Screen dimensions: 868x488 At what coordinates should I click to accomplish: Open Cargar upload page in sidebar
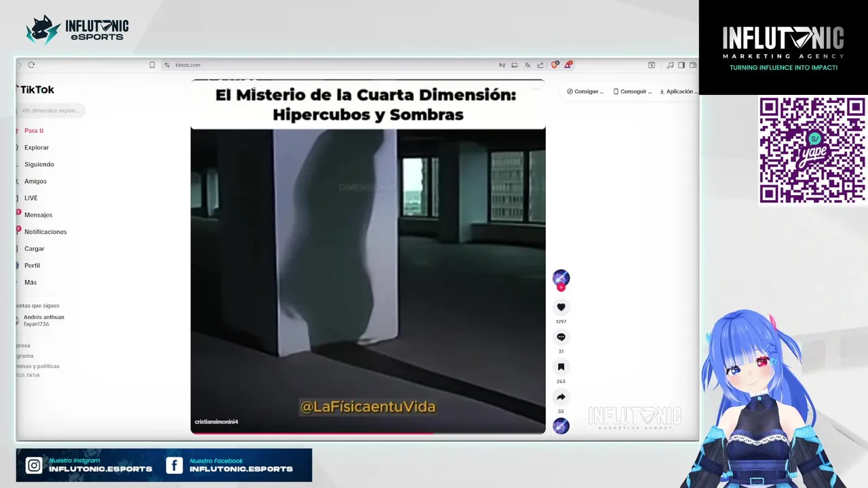[x=34, y=249]
